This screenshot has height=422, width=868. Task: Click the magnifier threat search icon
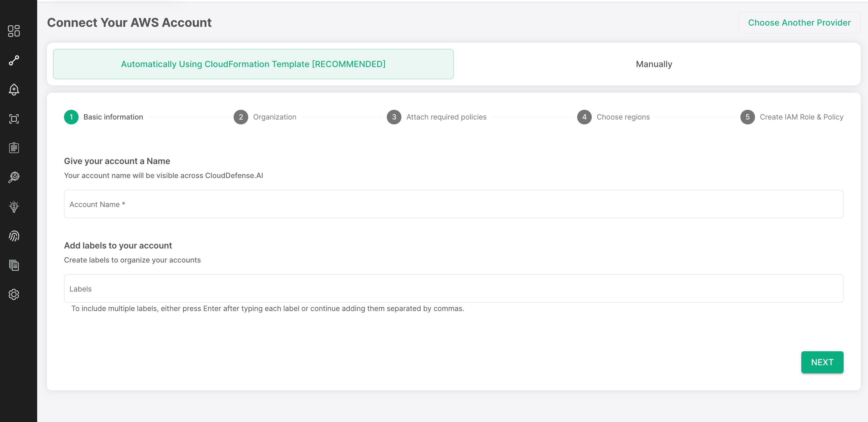[x=14, y=177]
